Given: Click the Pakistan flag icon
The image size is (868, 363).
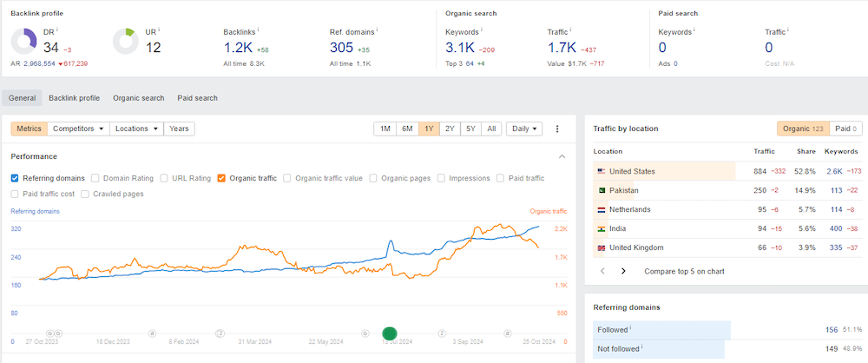Looking at the screenshot, I should [602, 191].
